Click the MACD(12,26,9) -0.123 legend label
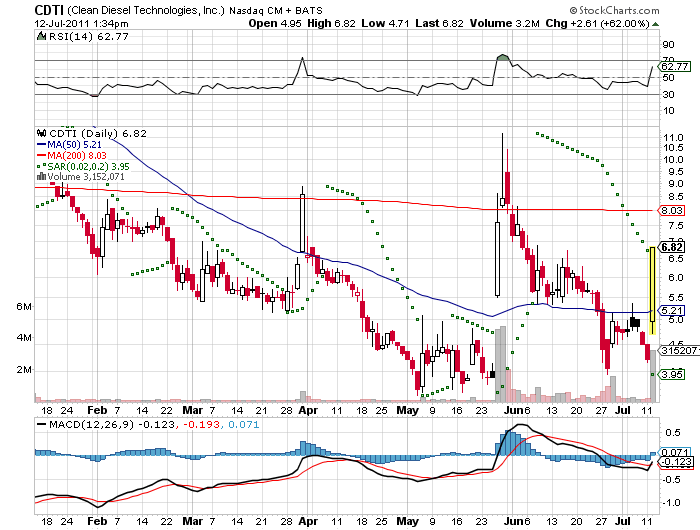Viewport: 700px width, 530px height. pyautogui.click(x=111, y=424)
